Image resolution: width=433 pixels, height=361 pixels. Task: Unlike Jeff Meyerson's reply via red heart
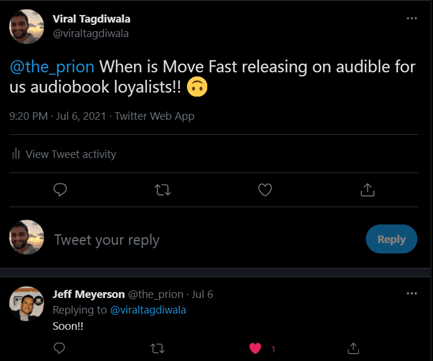[255, 348]
